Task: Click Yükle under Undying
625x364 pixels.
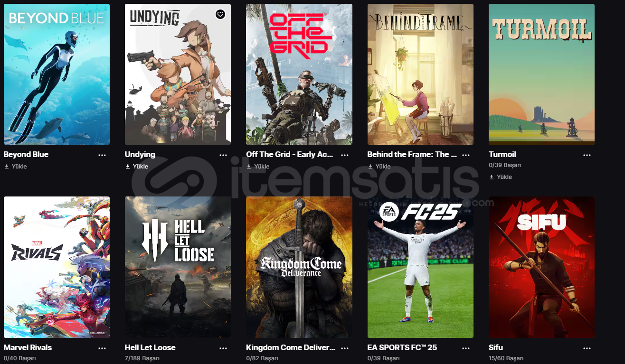Action: 137,167
